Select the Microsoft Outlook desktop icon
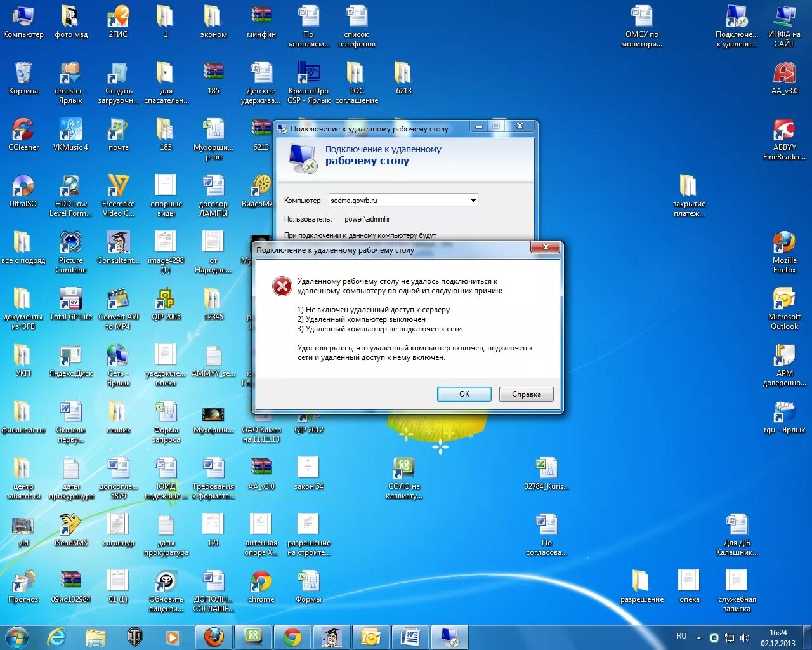812x650 pixels. 784,308
